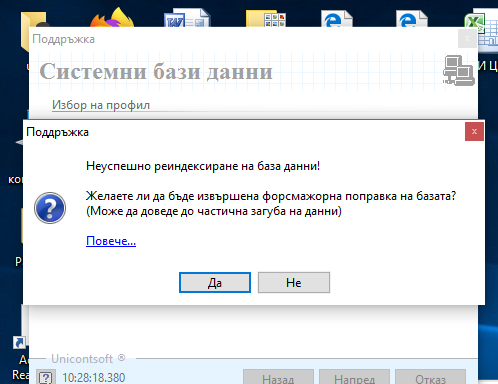
Task: Open the second Edge HTML file desktop icon
Action: (x=412, y=19)
